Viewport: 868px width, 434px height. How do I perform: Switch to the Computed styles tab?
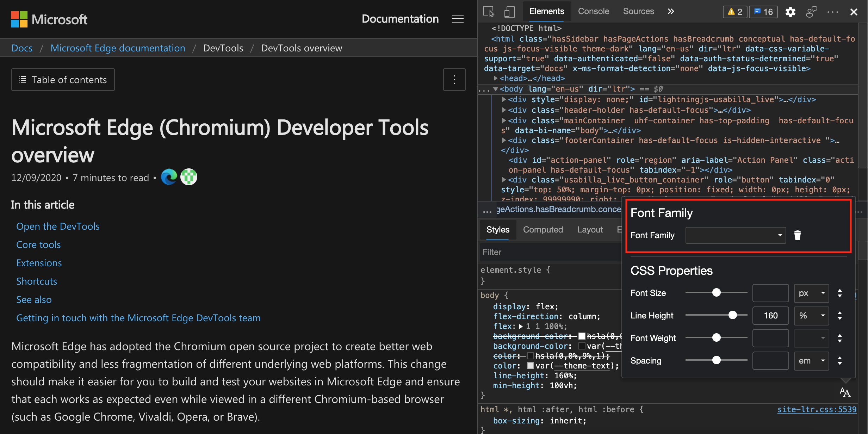542,229
